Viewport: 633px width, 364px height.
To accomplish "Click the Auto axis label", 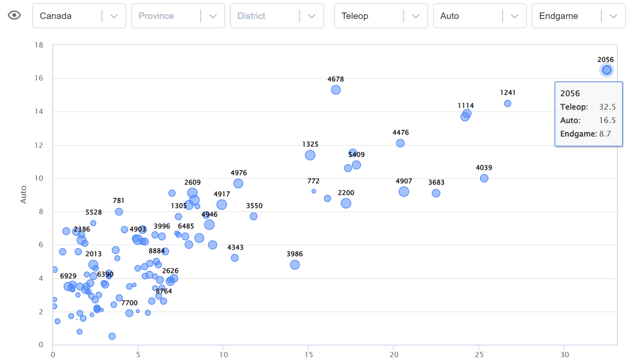I will click(x=23, y=194).
